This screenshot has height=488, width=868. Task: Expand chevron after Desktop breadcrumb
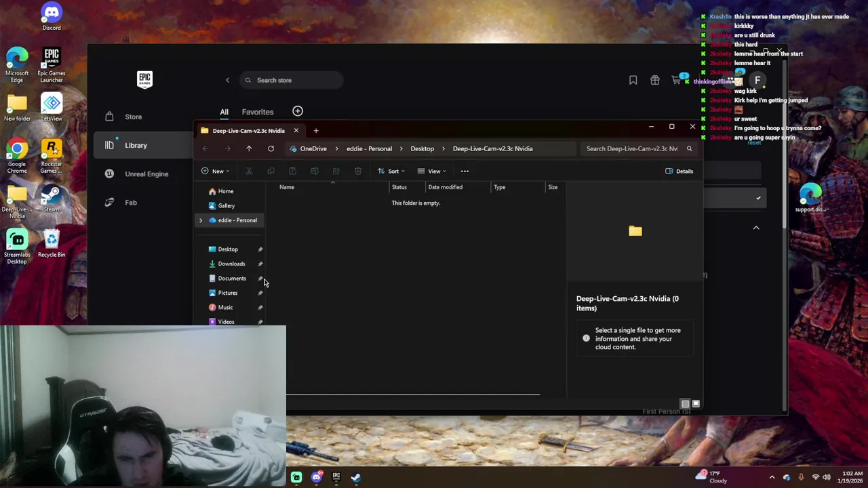[x=443, y=148]
